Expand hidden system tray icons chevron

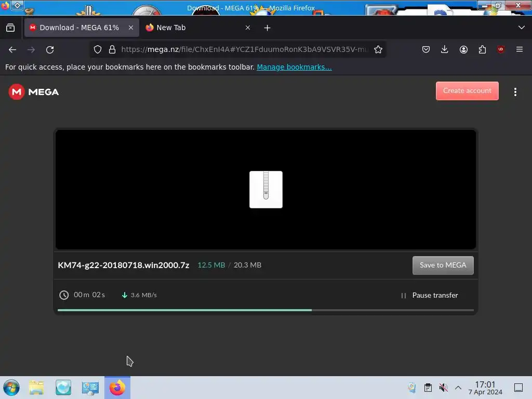[x=458, y=388]
